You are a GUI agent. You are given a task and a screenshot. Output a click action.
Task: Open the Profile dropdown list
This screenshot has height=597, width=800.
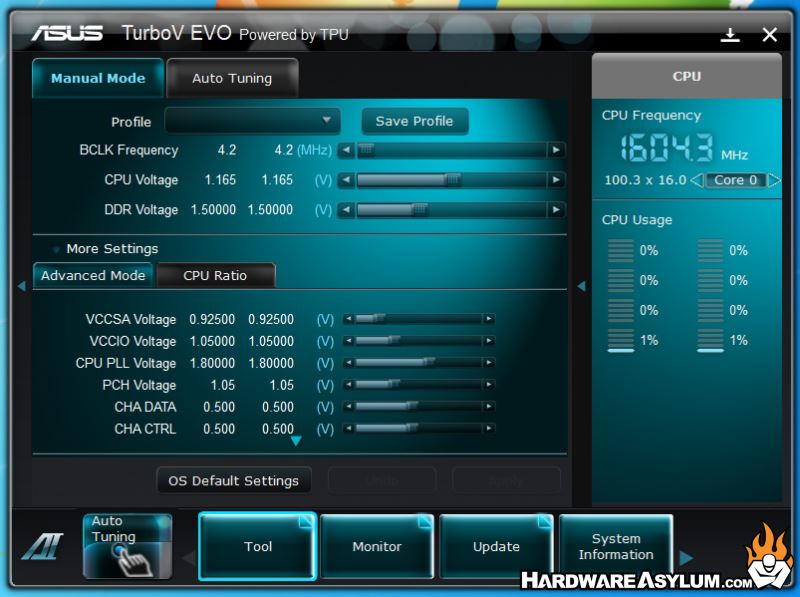pos(253,121)
